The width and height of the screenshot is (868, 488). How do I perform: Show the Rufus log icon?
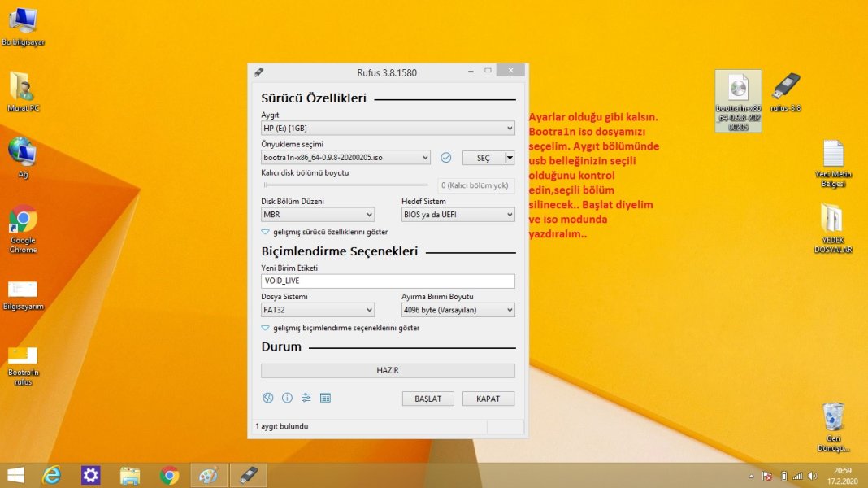point(326,398)
